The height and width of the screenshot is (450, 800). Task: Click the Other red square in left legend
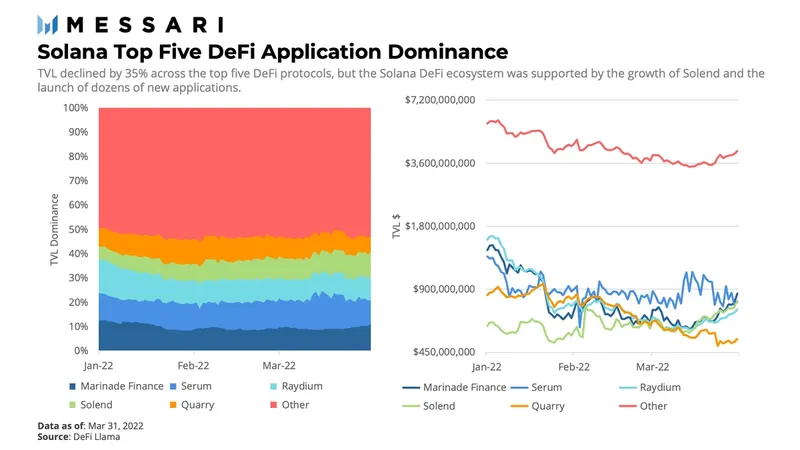(273, 405)
